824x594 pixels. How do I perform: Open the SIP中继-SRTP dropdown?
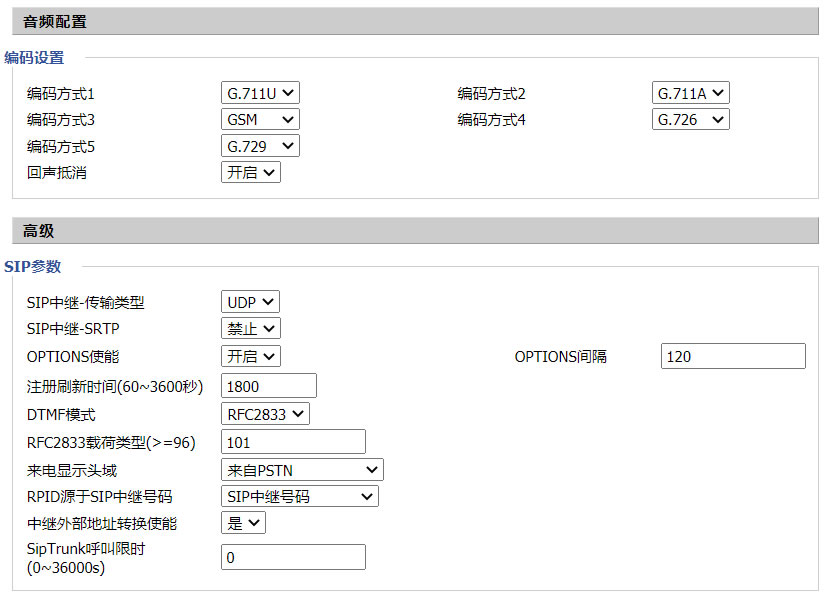click(250, 328)
